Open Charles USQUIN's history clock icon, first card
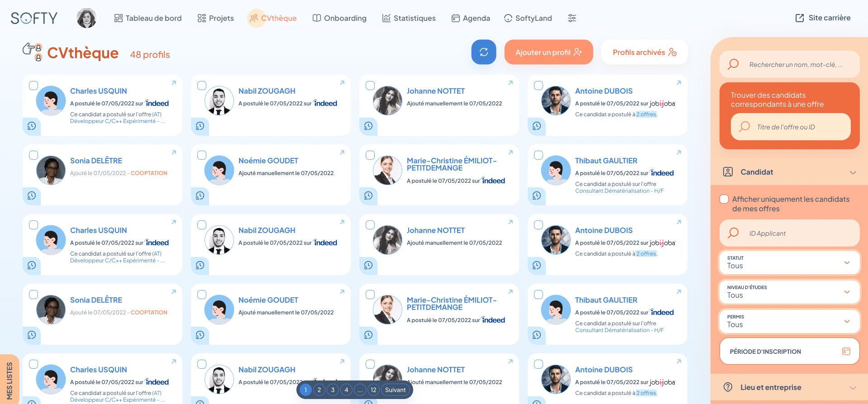Viewport: 868px width, 404px height. pos(32,126)
